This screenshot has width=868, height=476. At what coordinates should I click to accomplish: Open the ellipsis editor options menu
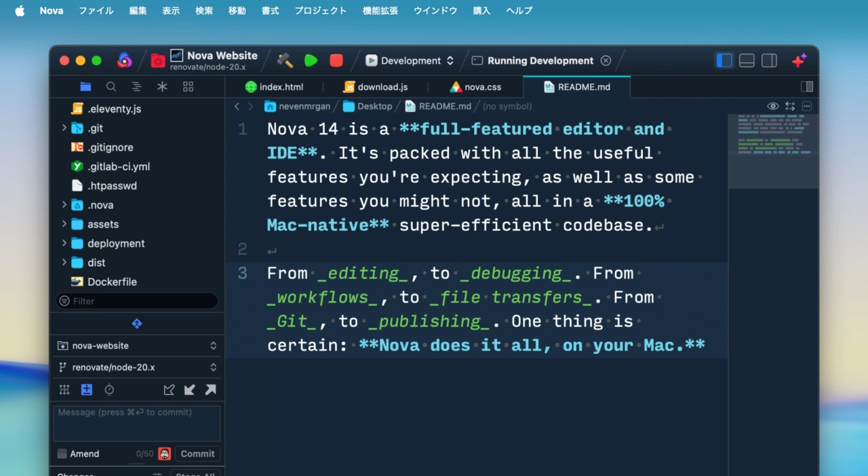point(807,106)
